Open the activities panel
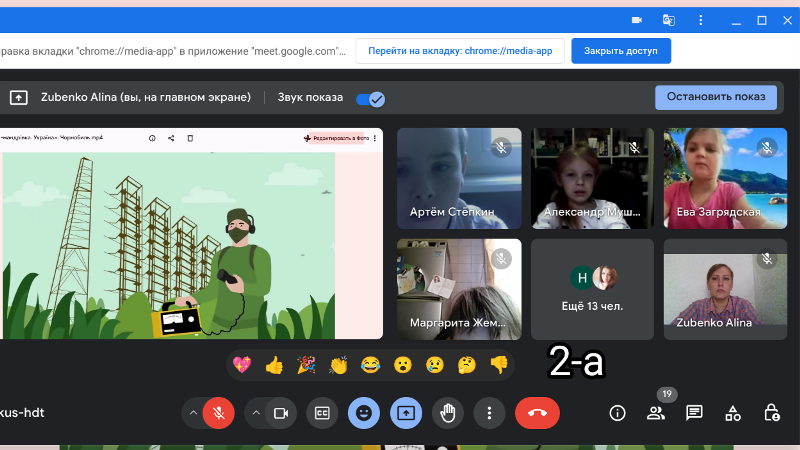800x450 pixels. pos(732,413)
